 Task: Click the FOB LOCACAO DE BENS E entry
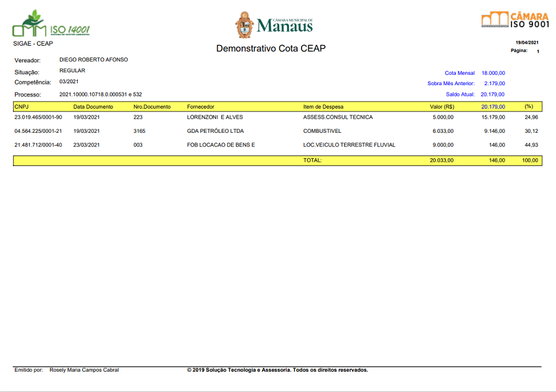[221, 145]
